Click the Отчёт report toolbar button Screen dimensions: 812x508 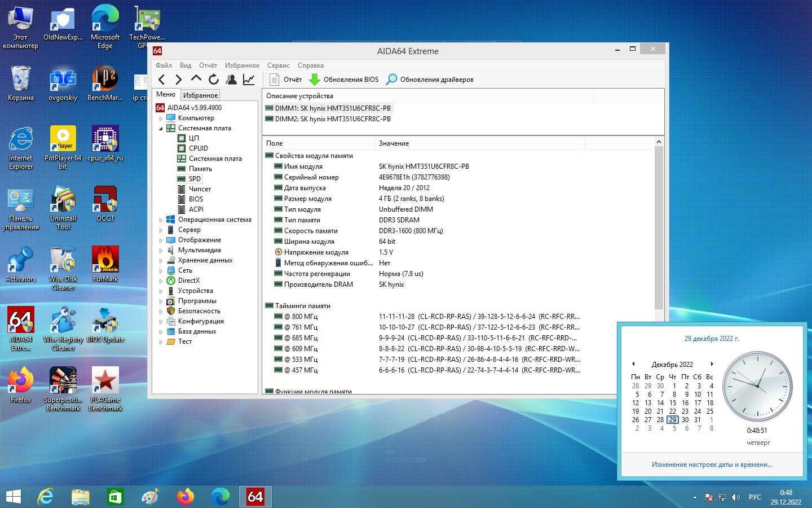click(x=286, y=80)
